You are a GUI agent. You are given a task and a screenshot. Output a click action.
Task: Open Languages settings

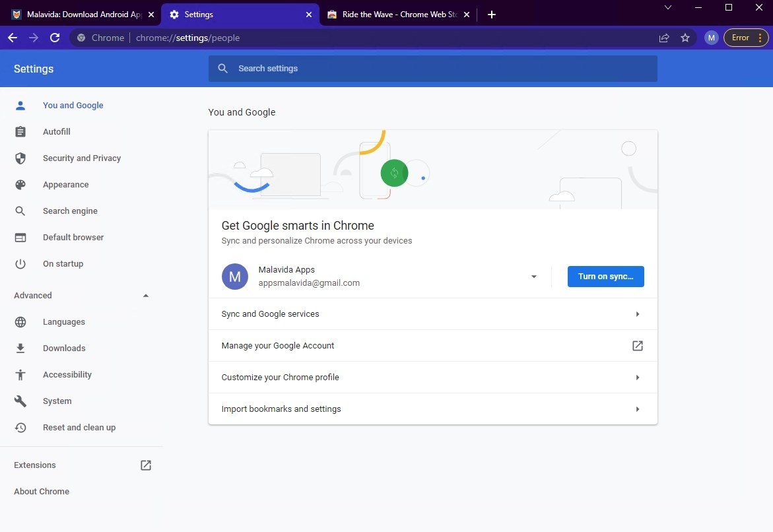(64, 322)
